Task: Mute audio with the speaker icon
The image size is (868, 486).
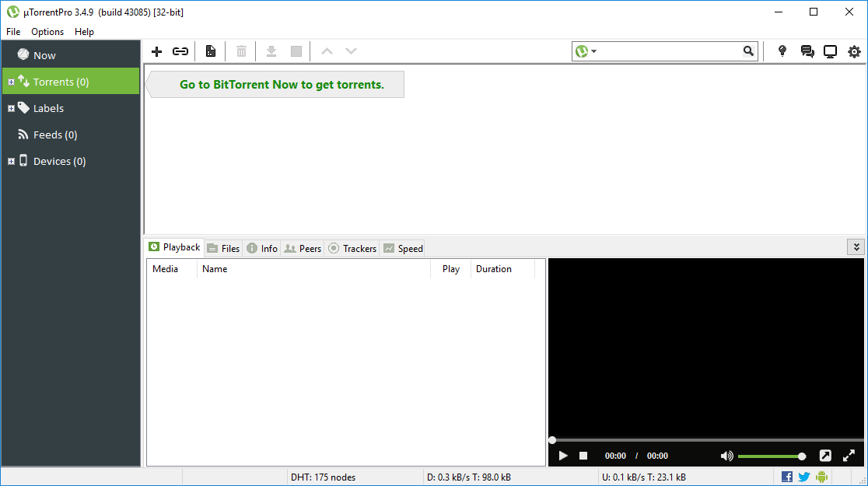Action: [x=727, y=456]
